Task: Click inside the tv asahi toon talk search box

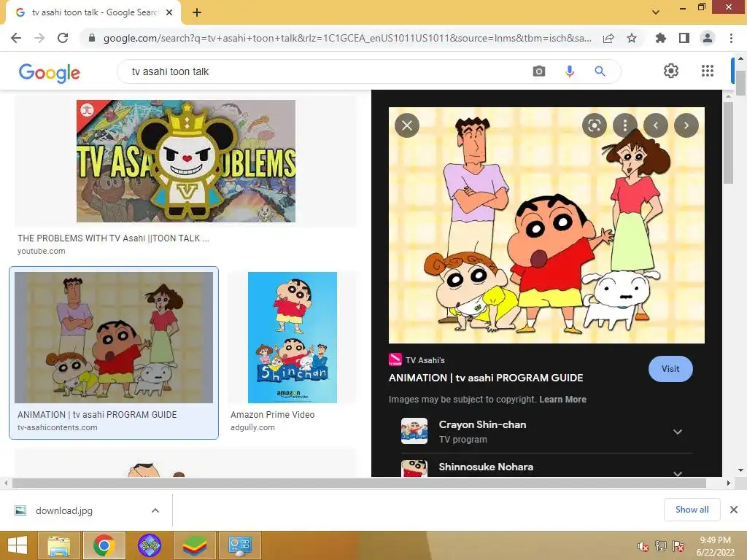Action: pyautogui.click(x=324, y=71)
